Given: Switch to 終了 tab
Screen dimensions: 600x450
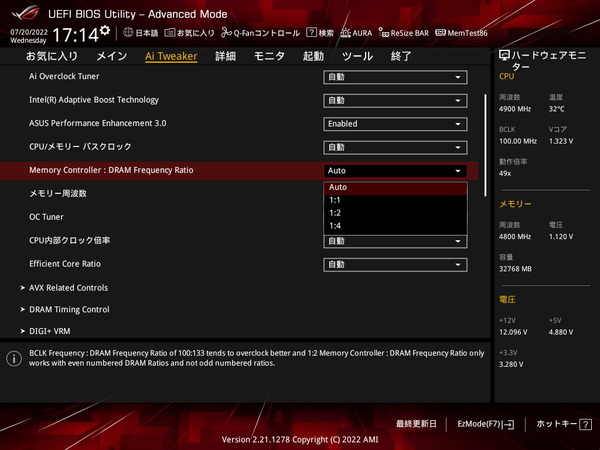Looking at the screenshot, I should [x=401, y=56].
